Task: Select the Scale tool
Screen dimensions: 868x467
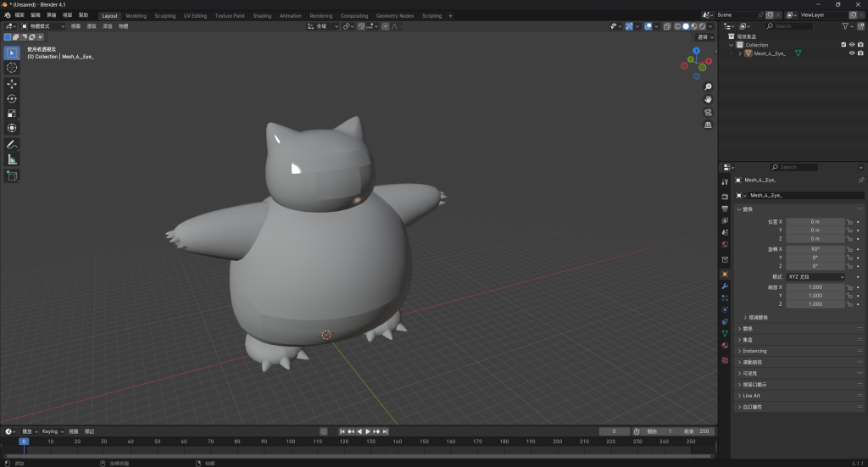Action: [x=12, y=114]
